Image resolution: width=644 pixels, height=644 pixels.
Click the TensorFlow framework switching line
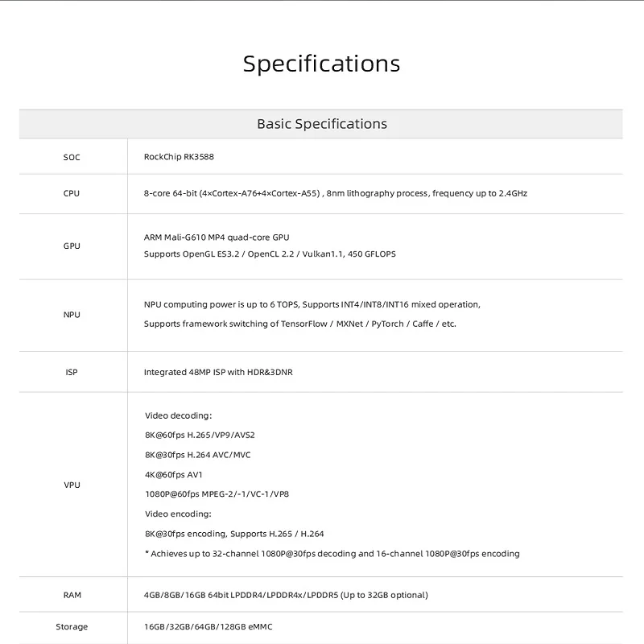point(299,324)
